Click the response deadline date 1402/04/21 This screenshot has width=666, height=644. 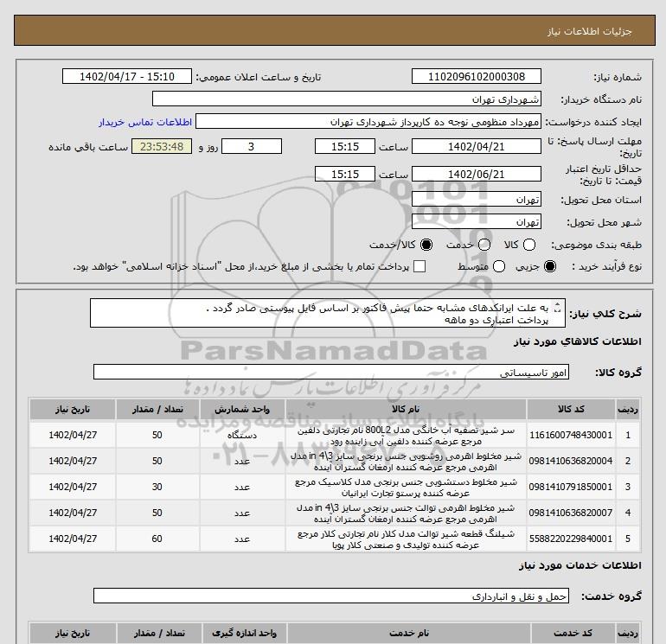tap(476, 147)
